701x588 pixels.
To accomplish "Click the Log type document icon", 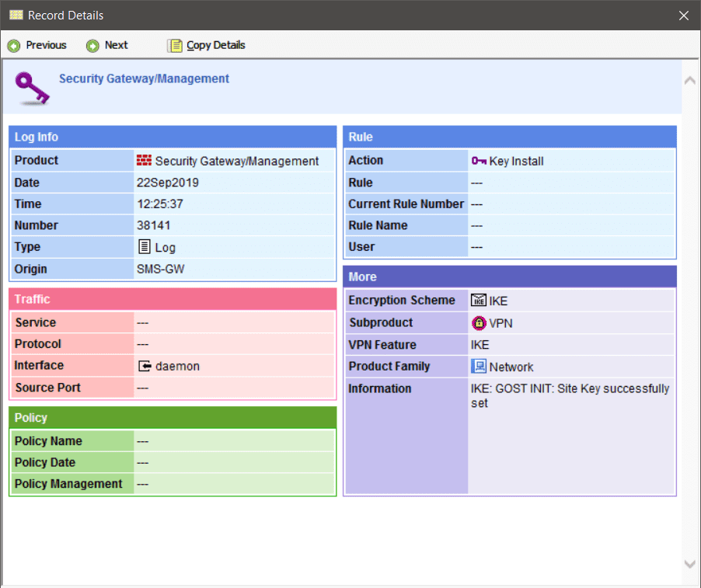I will click(144, 247).
